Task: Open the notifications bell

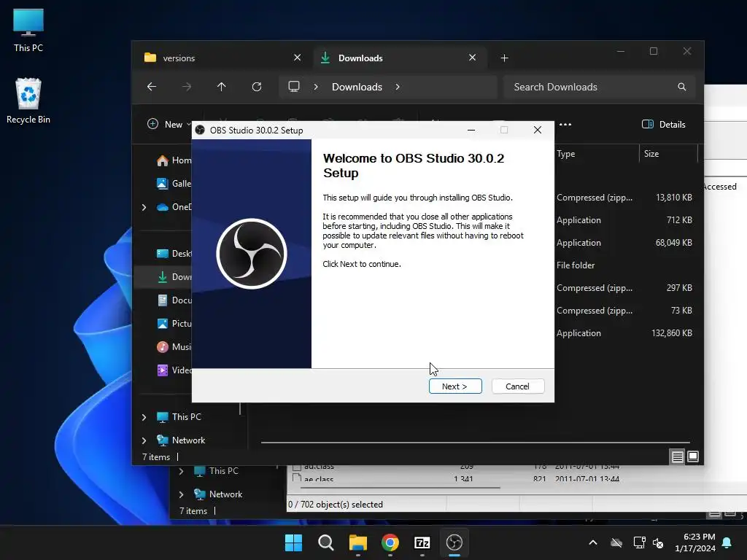Action: coord(727,542)
